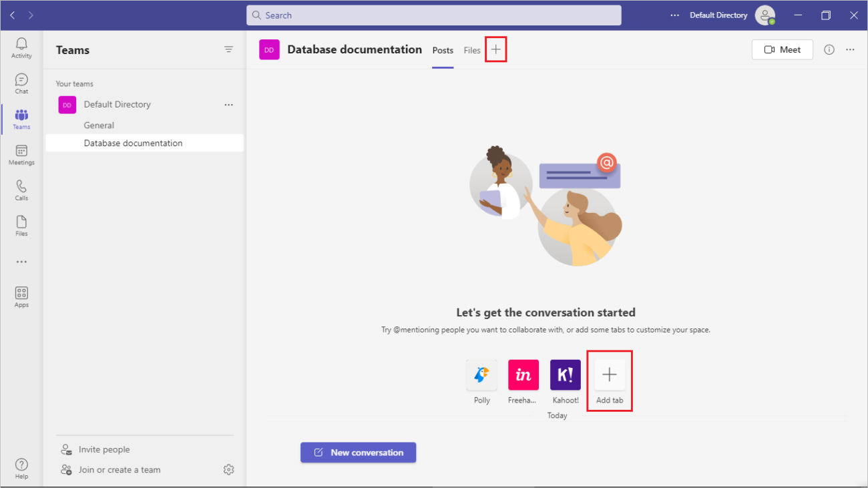The width and height of the screenshot is (868, 488).
Task: Open manage teams settings gear
Action: click(228, 469)
